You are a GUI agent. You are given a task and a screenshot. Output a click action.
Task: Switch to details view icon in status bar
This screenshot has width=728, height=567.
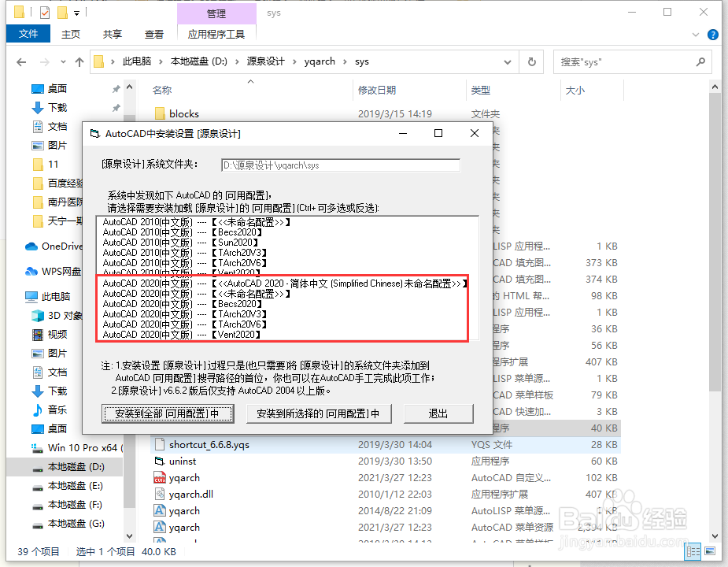693,552
